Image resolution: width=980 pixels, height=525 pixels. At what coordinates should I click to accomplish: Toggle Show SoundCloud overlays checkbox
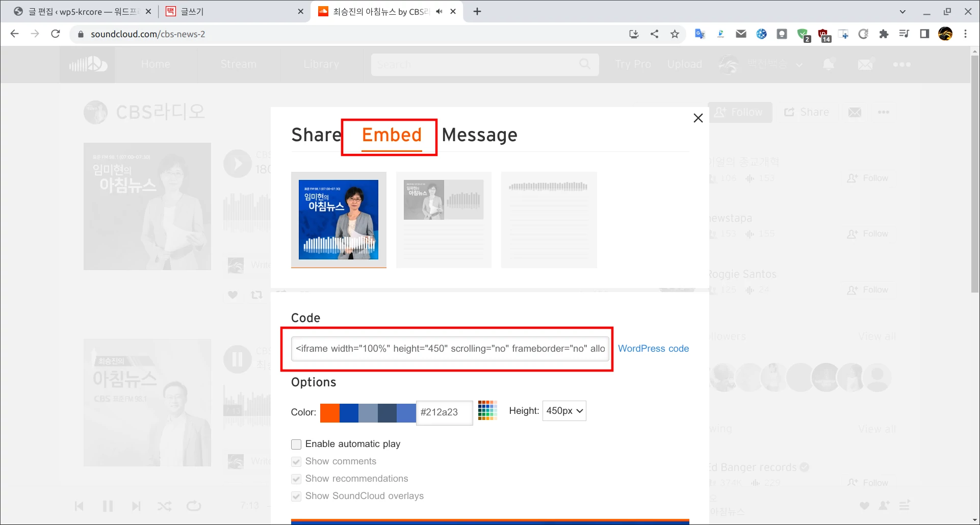tap(296, 496)
